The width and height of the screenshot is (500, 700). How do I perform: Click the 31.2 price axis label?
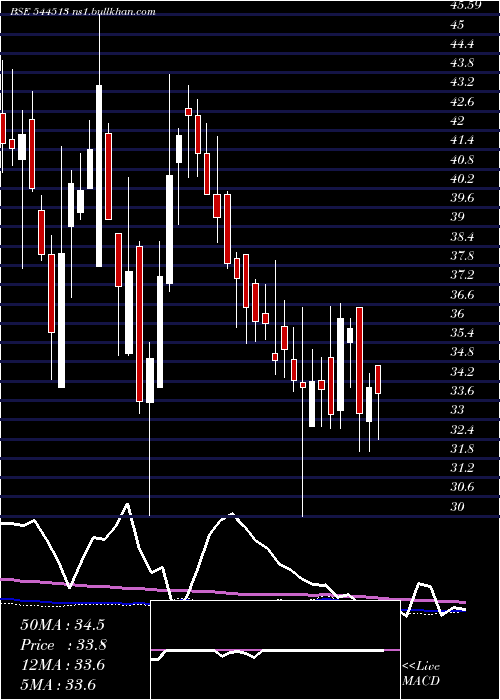tap(462, 468)
